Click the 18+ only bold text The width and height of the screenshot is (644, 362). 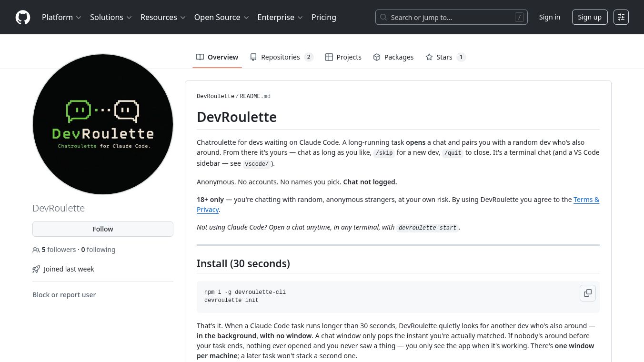pyautogui.click(x=210, y=200)
